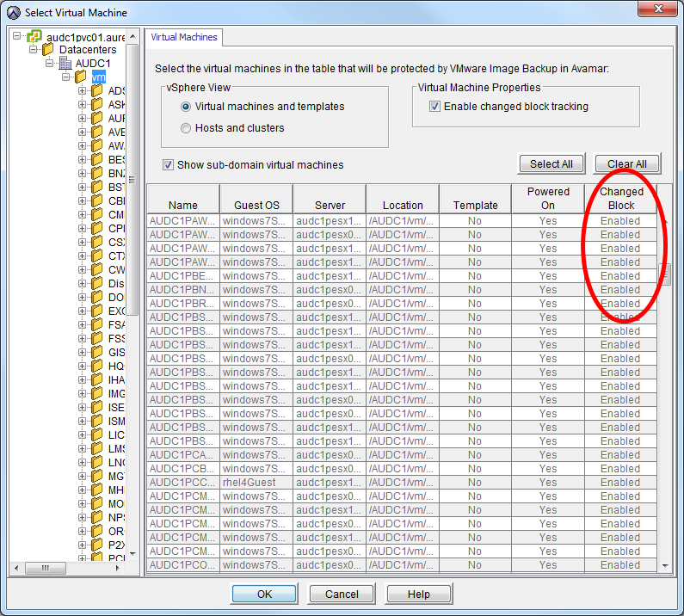Click the vm folder icon in tree
The image size is (684, 616).
[x=81, y=77]
